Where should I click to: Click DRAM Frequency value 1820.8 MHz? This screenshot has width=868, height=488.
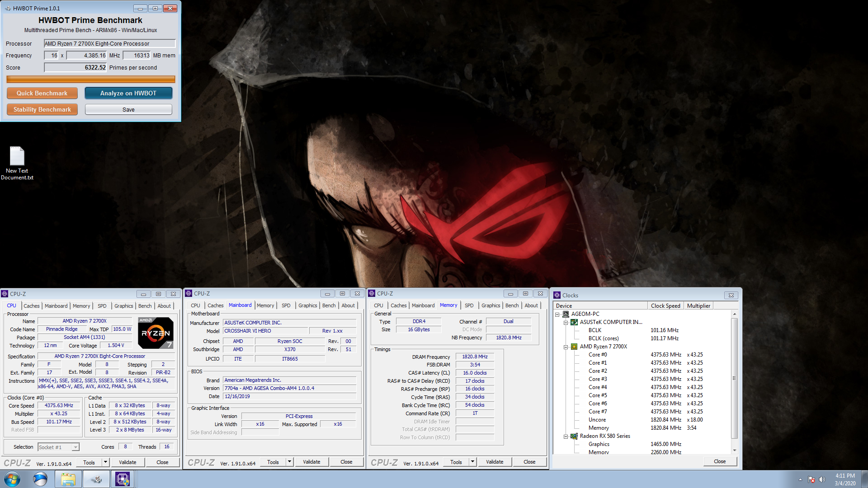click(475, 357)
